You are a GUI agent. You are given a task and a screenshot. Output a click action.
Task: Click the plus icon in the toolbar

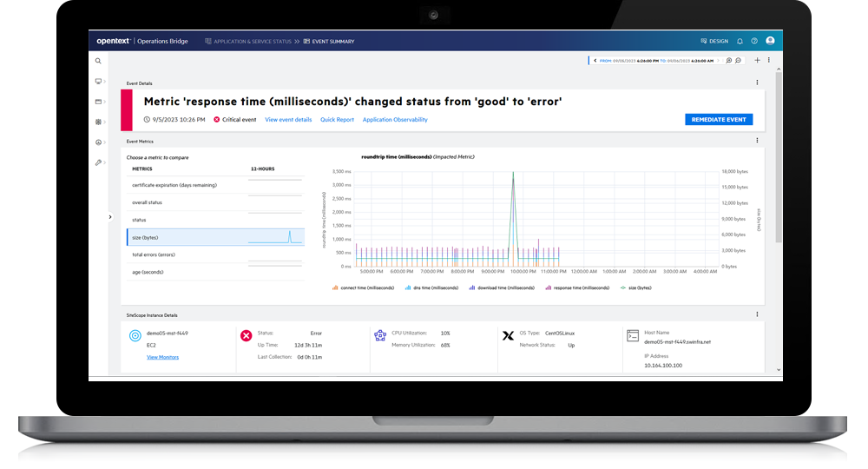pos(757,61)
